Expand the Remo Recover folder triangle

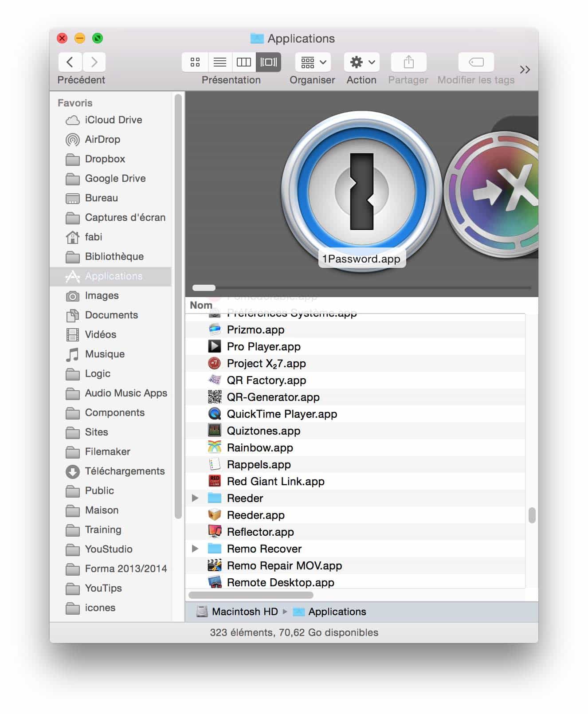tap(195, 549)
